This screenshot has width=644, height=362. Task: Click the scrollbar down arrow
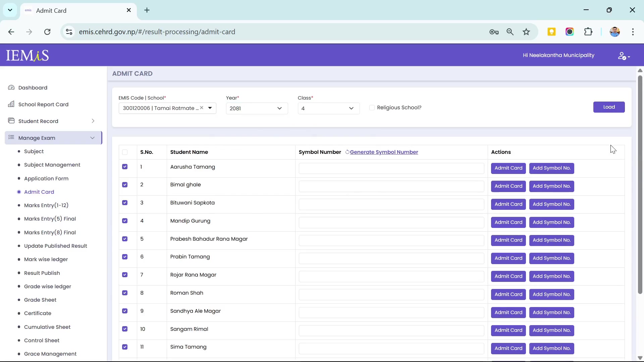point(640,358)
